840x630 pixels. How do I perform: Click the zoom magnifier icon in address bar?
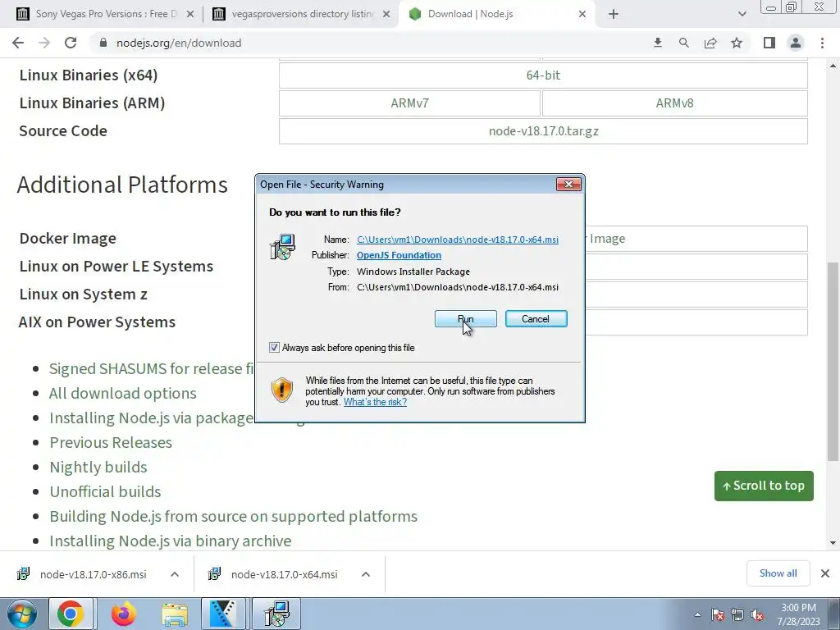pyautogui.click(x=683, y=43)
